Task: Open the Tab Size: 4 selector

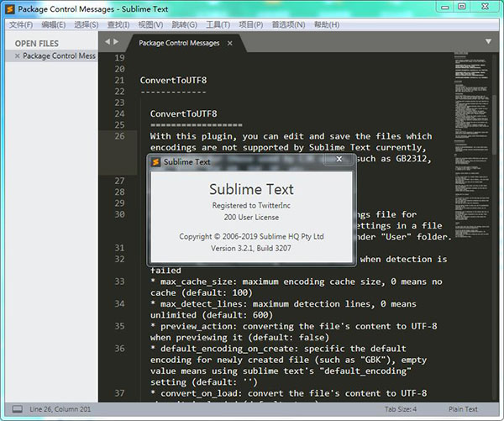Action: 401,409
